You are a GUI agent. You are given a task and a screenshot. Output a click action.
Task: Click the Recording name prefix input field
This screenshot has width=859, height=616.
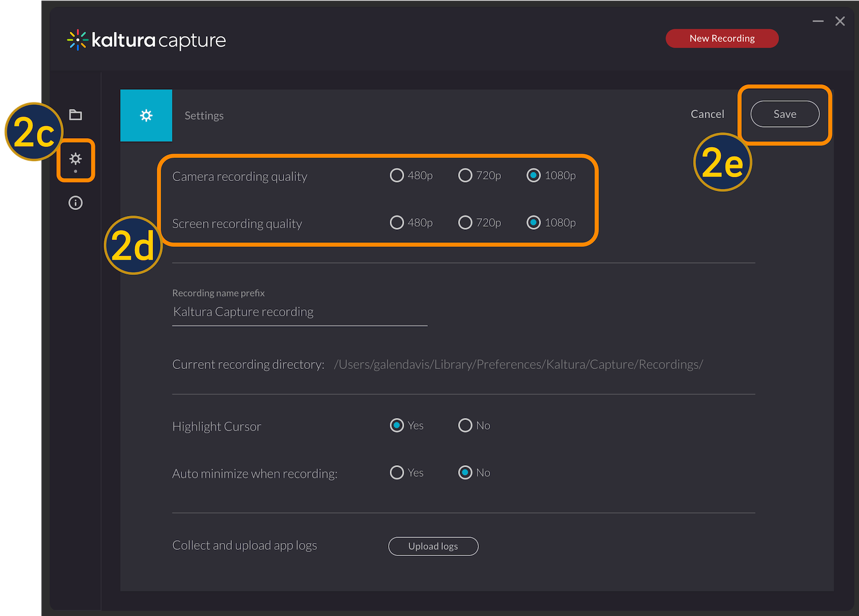coord(300,313)
